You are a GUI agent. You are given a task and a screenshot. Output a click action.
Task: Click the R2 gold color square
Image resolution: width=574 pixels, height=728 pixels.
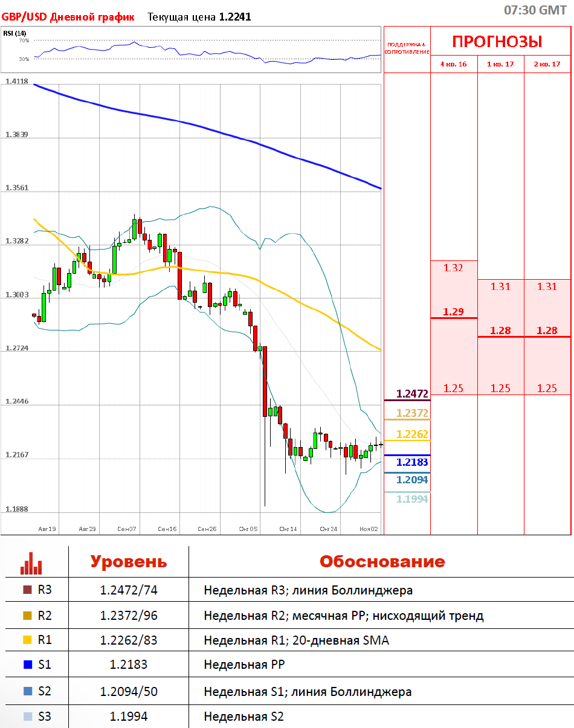pos(27,616)
